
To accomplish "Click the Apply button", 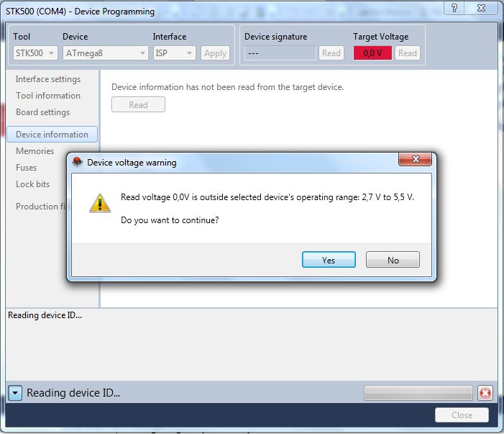I will click(x=215, y=53).
